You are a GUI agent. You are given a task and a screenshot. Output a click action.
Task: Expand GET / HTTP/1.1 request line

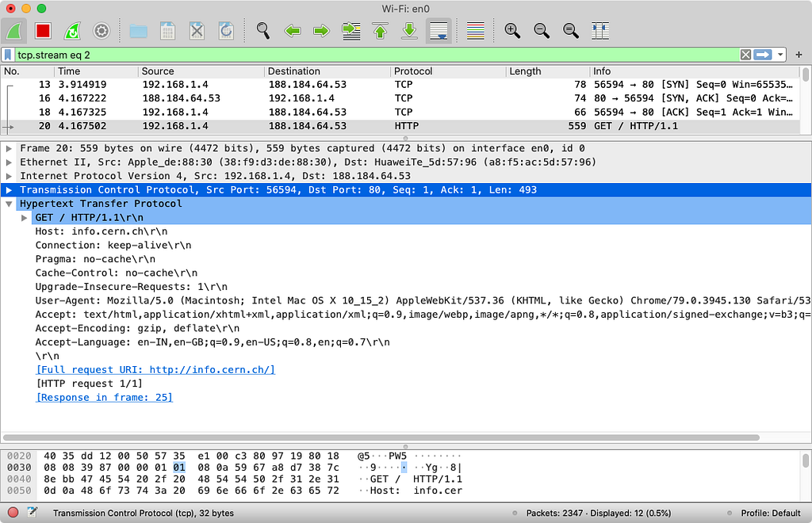tap(24, 218)
